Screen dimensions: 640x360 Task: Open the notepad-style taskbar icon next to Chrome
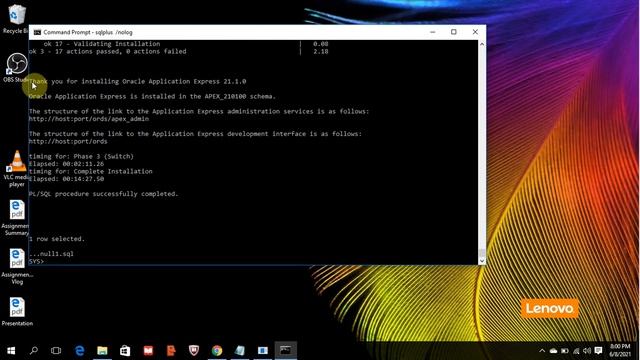point(240,350)
